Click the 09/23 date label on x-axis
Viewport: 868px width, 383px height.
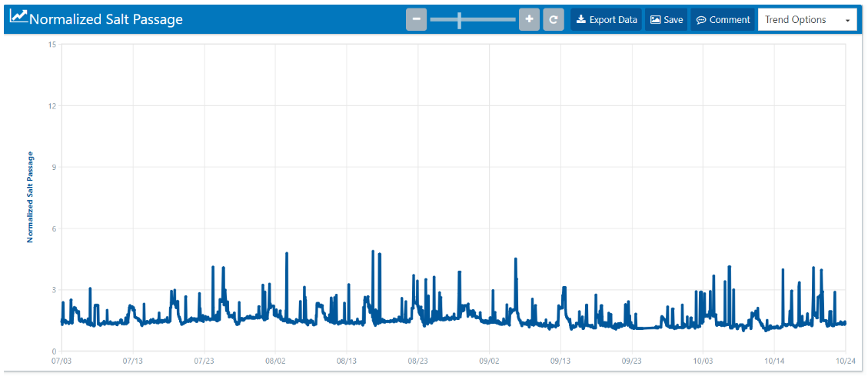pos(632,360)
